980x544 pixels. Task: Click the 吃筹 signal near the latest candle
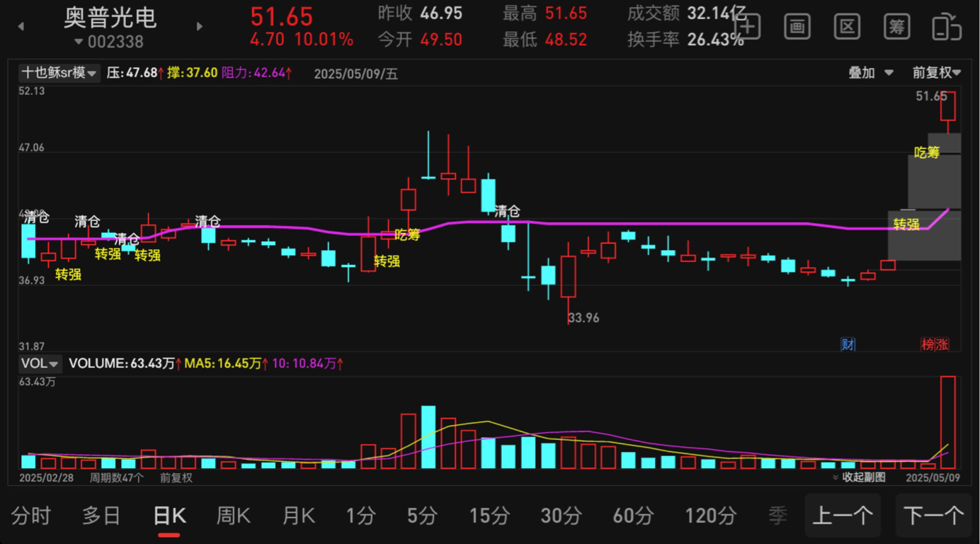[x=926, y=152]
